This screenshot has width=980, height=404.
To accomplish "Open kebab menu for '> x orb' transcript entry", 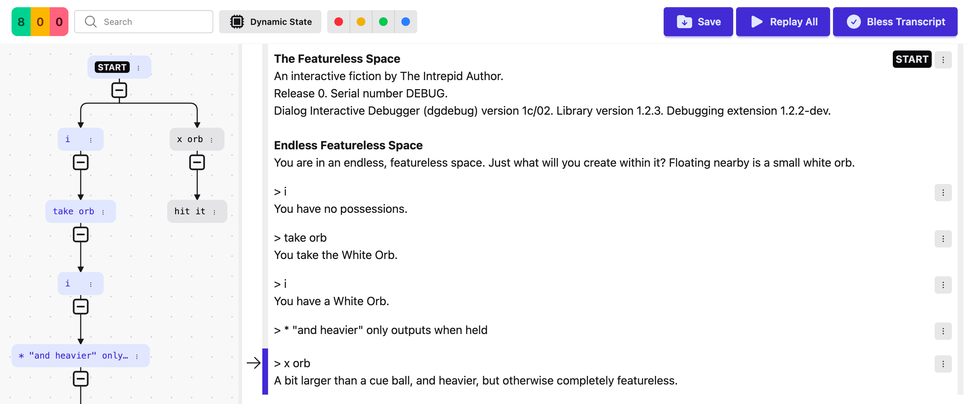I will (943, 364).
